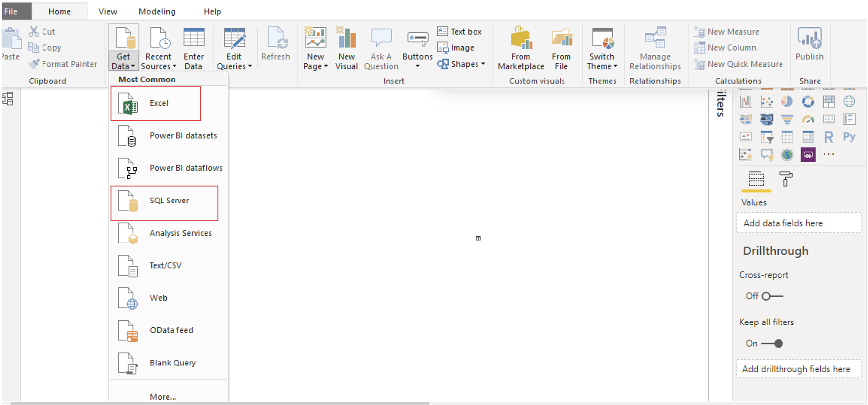Switch to the Help tab
The image size is (868, 405).
tap(212, 11)
